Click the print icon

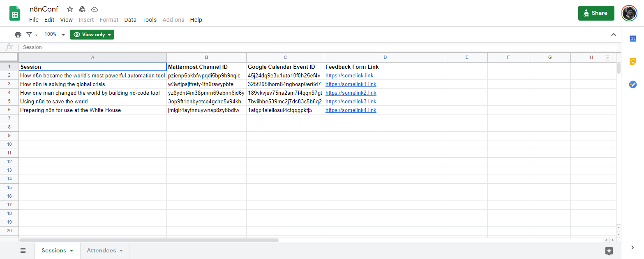(x=18, y=35)
